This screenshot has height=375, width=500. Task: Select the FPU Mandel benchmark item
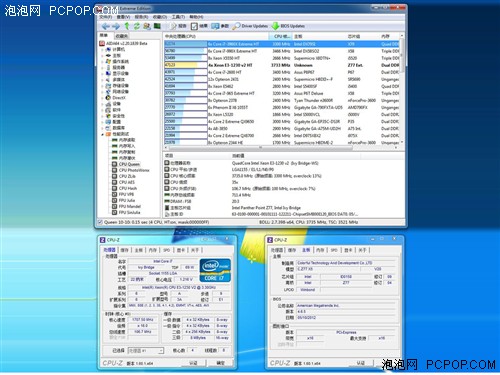coord(126,206)
